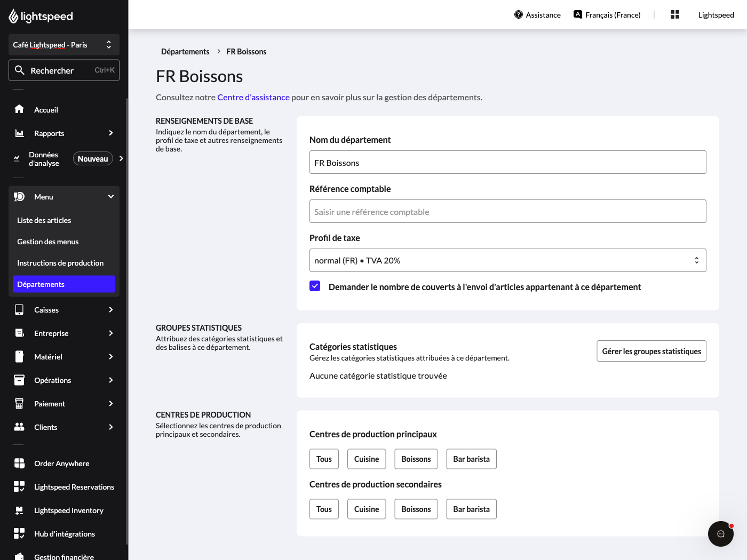This screenshot has width=747, height=560.
Task: Expand the Rapports submenu chevron
Action: 110,133
